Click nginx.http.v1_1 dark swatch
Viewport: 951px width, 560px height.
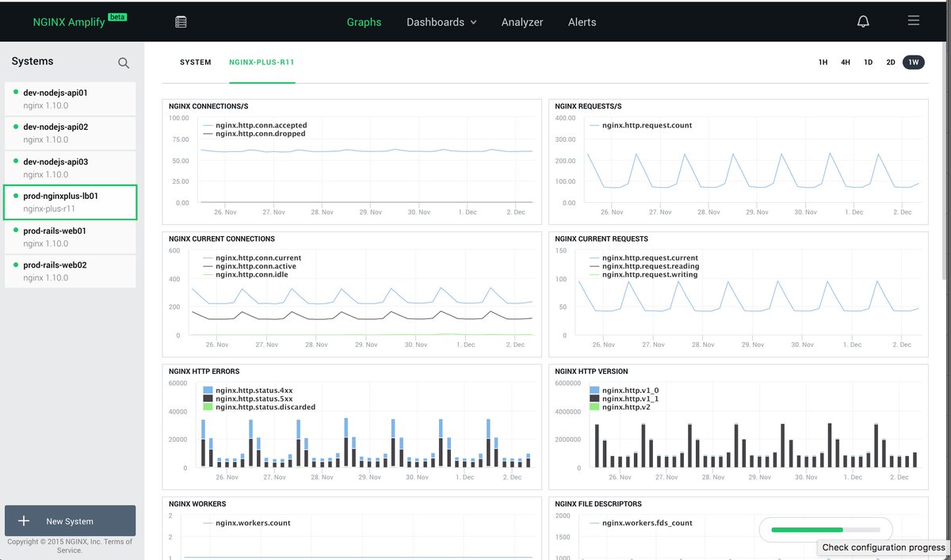[x=594, y=398]
